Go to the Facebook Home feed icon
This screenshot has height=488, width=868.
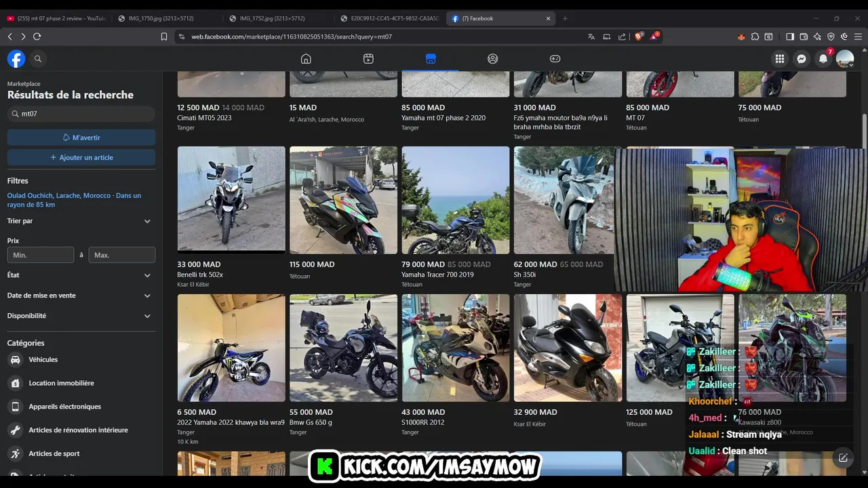[x=306, y=59]
